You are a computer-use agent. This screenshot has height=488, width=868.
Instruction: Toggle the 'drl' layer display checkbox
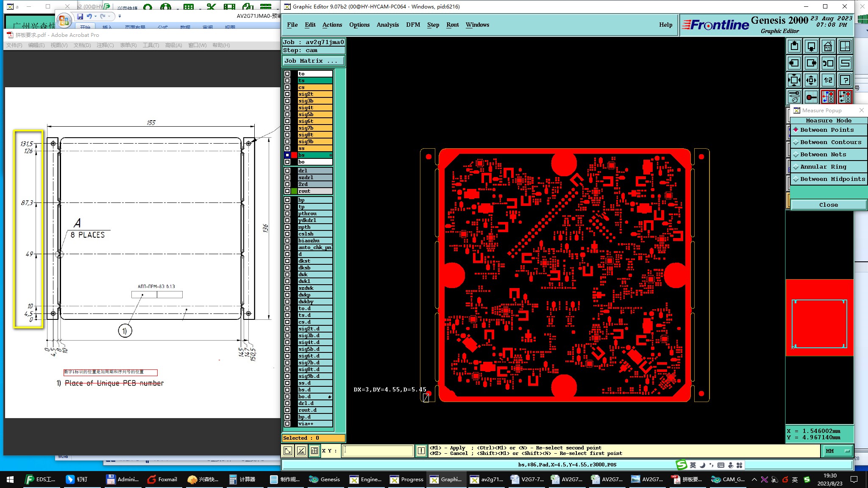pos(287,171)
